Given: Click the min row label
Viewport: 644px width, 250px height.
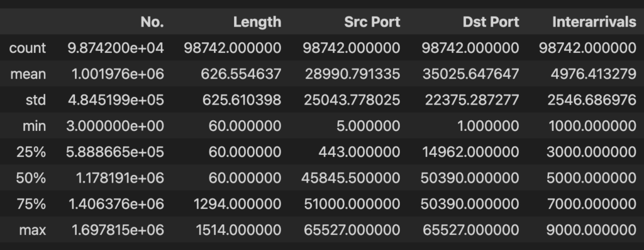Looking at the screenshot, I should click(34, 126).
